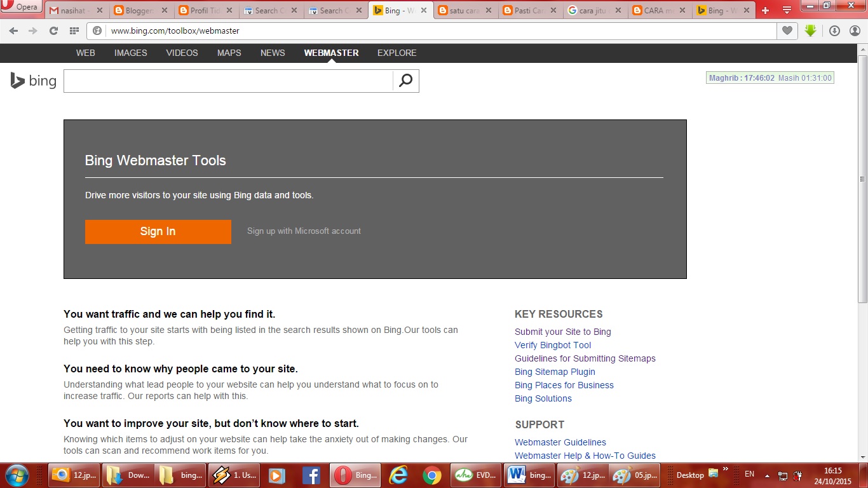The image size is (868, 488).
Task: Open the Windows Start button
Action: click(17, 475)
